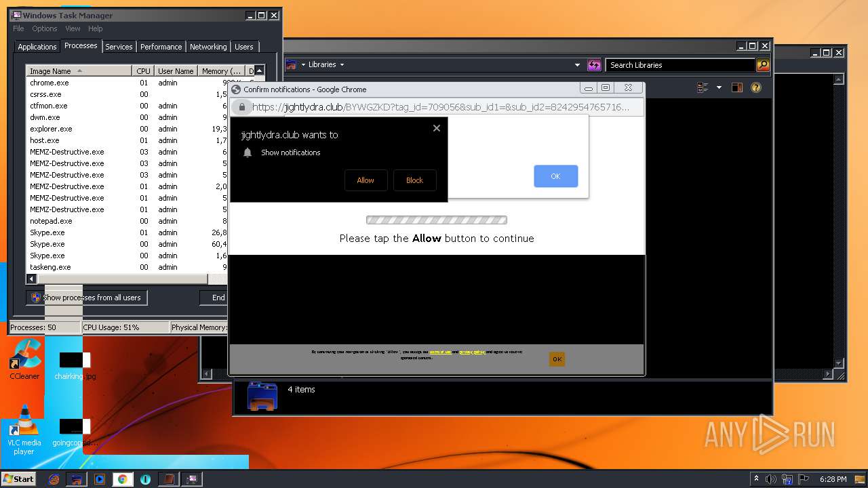The image size is (868, 488).
Task: Click the Action Center flag icon
Action: coord(803,479)
